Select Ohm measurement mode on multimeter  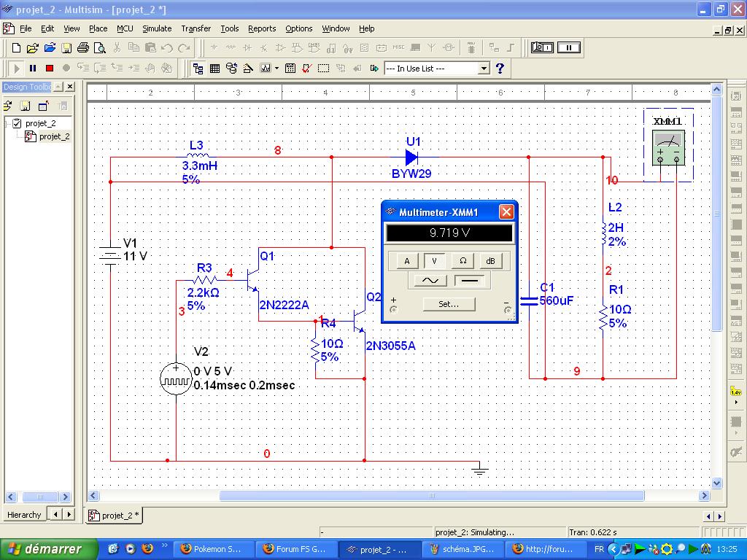[x=462, y=260]
